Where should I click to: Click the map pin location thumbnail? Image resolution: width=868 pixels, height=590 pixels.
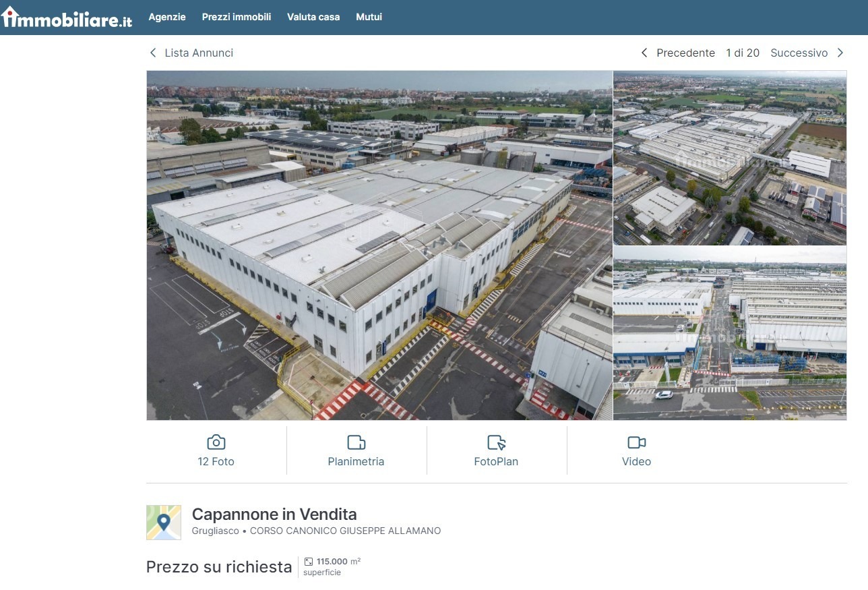click(x=164, y=523)
